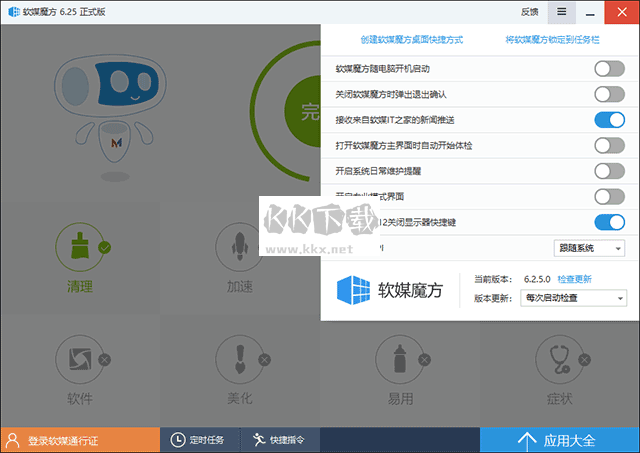Click the 检查更新 link
Image resolution: width=640 pixels, height=453 pixels.
tap(574, 279)
